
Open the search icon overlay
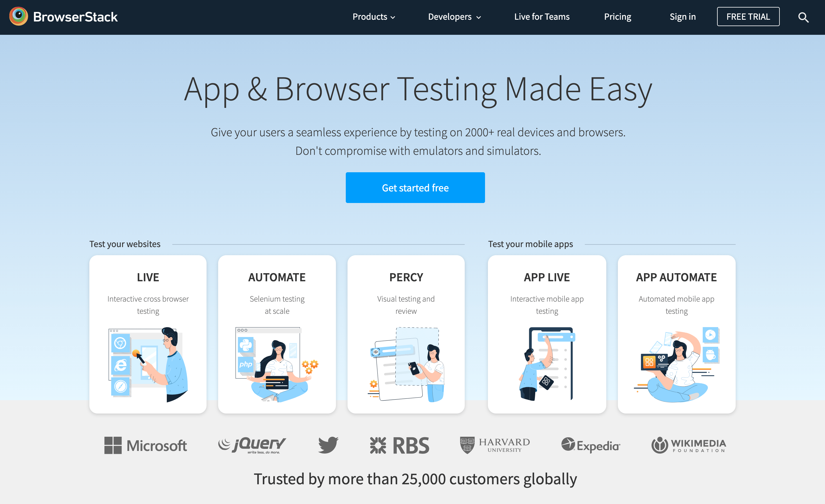pos(804,17)
